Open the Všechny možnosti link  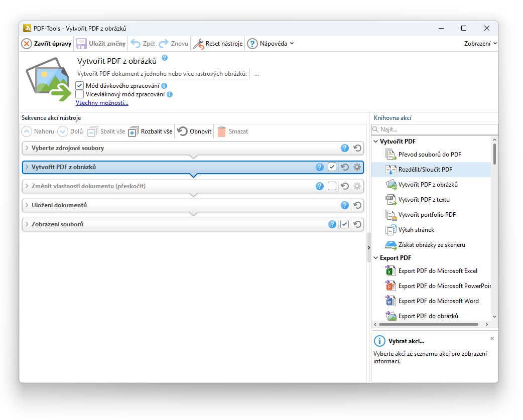[x=102, y=103]
